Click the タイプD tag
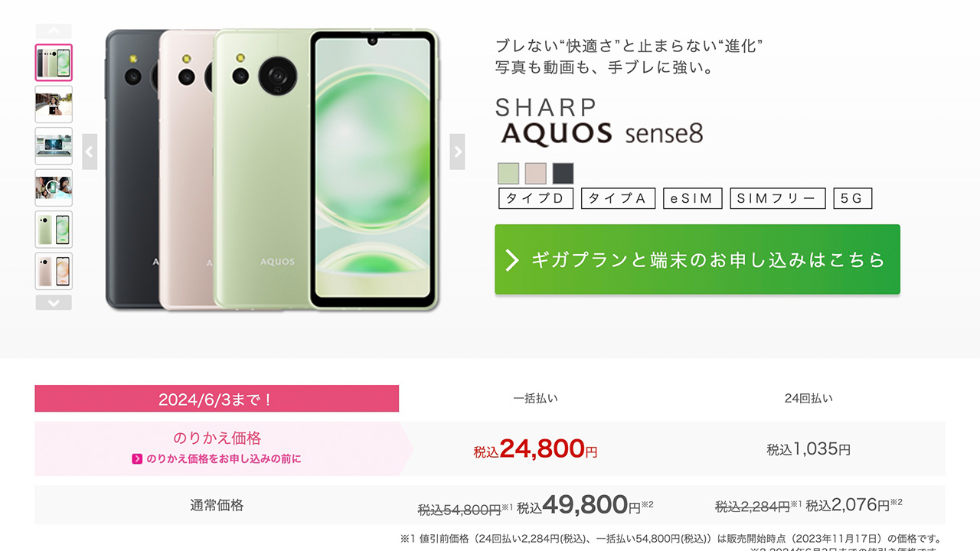This screenshot has height=551, width=980. pyautogui.click(x=536, y=198)
